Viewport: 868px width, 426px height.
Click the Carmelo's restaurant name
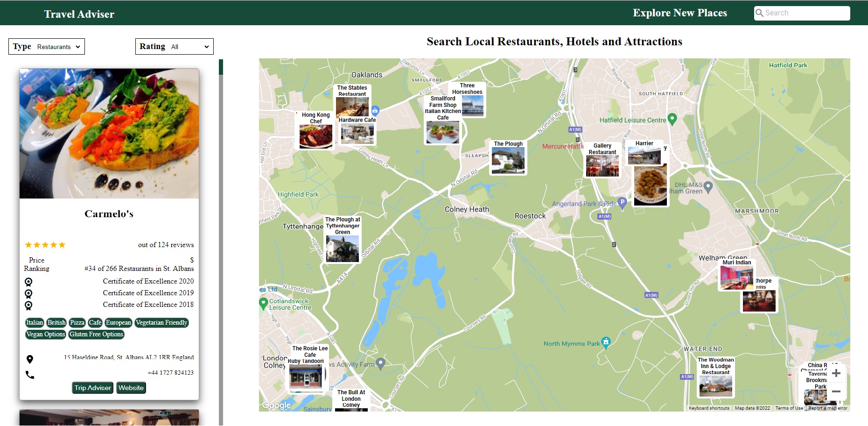point(109,214)
